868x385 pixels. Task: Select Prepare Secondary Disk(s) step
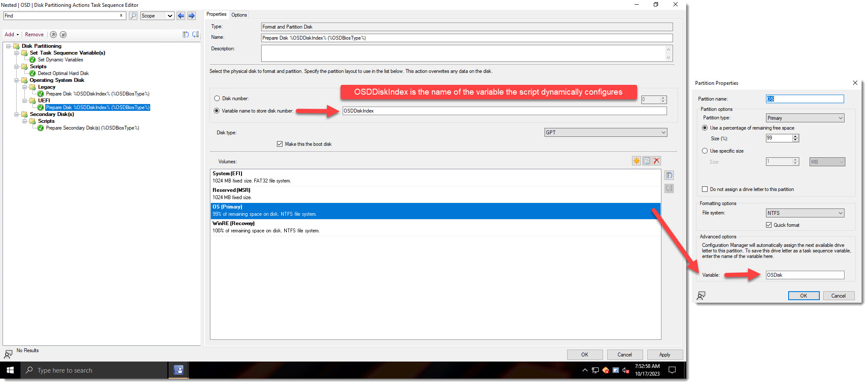click(93, 128)
